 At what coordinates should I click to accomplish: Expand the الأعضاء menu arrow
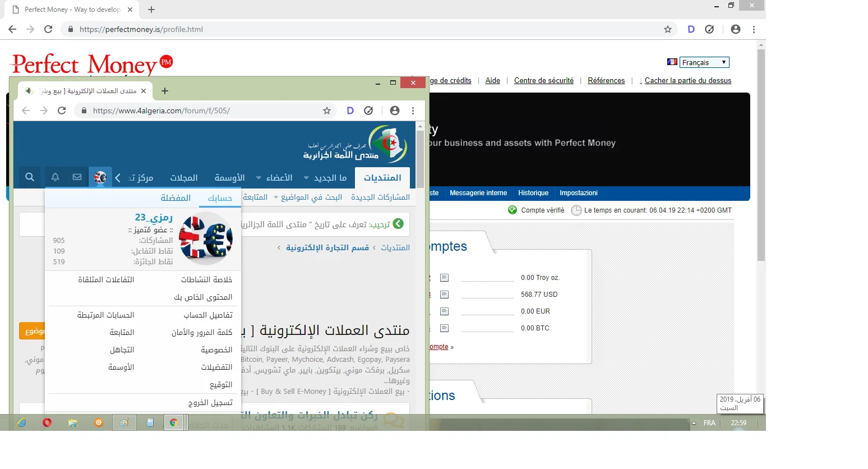[x=258, y=178]
